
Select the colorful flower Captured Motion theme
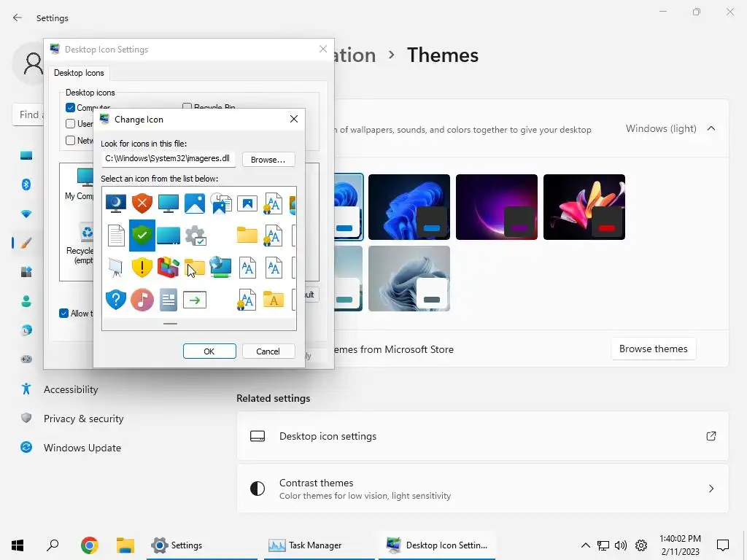584,207
